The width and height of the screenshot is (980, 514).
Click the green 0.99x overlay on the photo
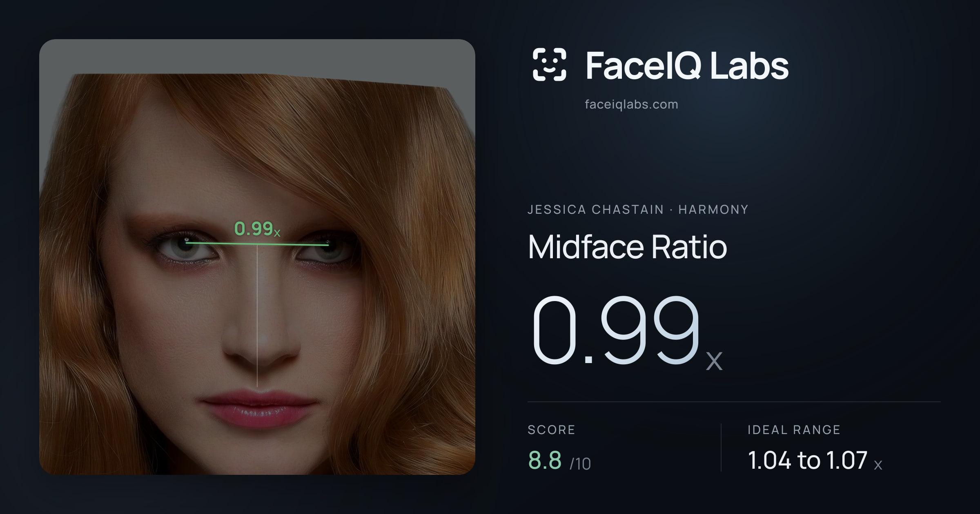[x=257, y=229]
